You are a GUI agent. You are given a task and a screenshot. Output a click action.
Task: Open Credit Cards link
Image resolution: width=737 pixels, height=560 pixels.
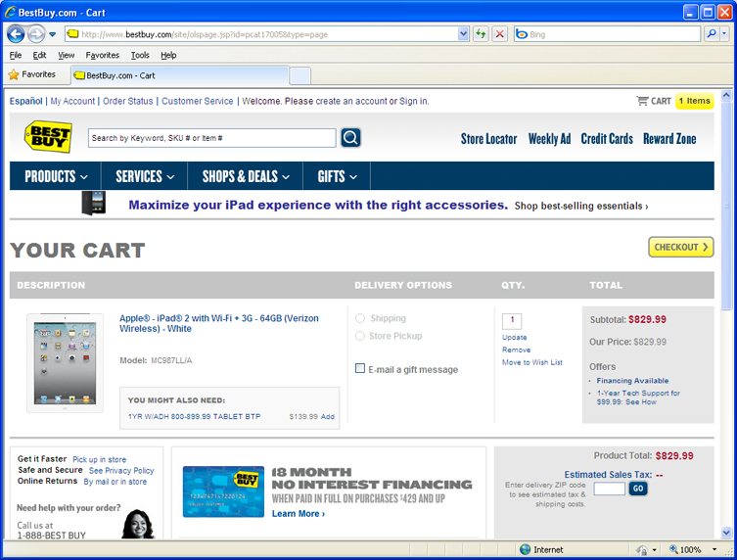pos(607,139)
